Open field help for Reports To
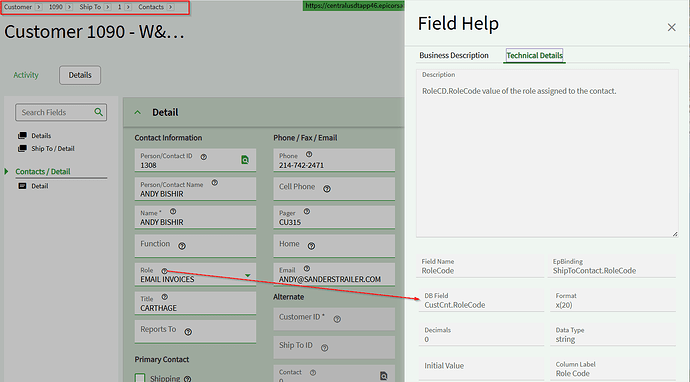Viewport: 690px width, 382px height. tap(188, 332)
